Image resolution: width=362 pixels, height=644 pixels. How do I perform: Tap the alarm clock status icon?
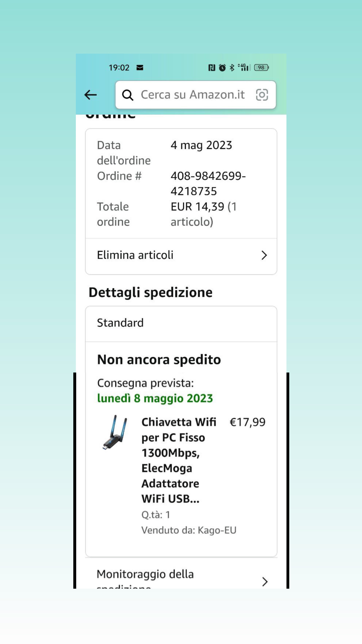coord(222,68)
